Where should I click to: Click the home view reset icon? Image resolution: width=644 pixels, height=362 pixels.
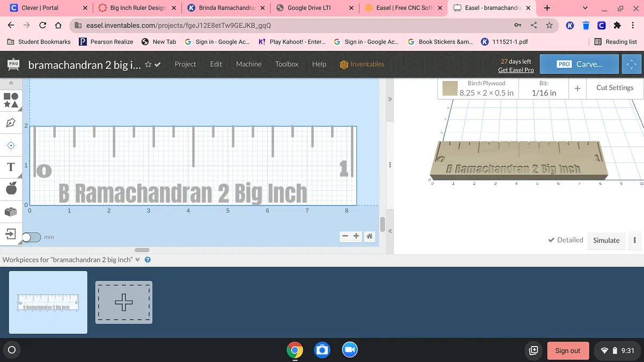(x=369, y=236)
